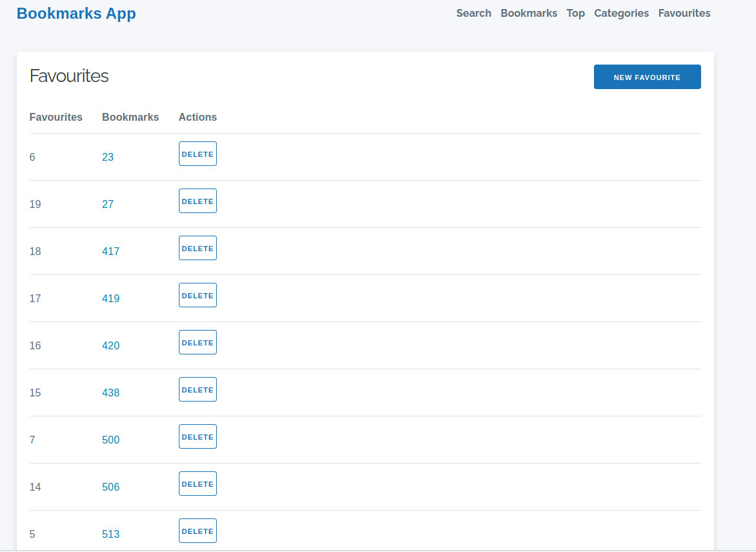Open Categories in the navigation bar
Screen dimensions: 756x552
(621, 14)
